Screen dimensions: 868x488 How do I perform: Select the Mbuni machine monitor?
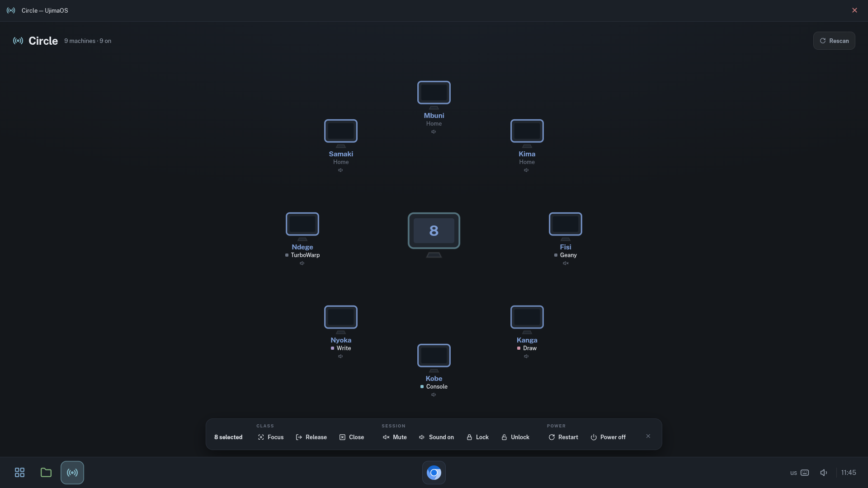(x=434, y=93)
